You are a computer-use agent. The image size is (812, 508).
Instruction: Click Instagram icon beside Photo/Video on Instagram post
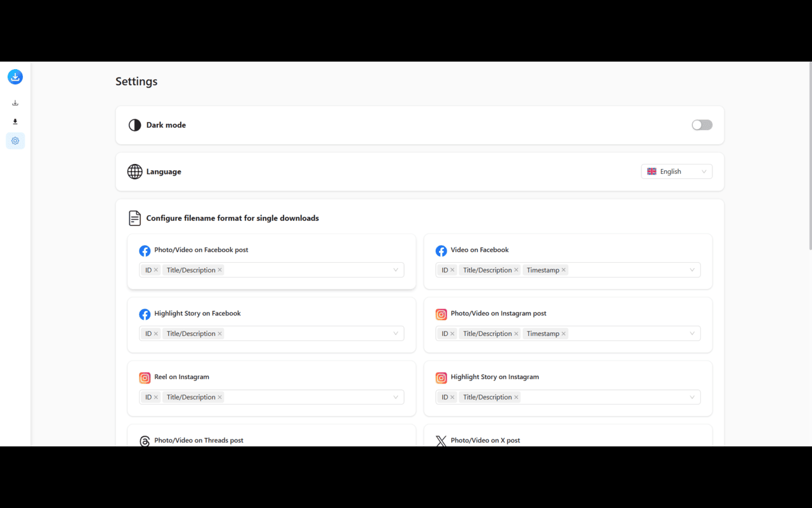tap(441, 314)
